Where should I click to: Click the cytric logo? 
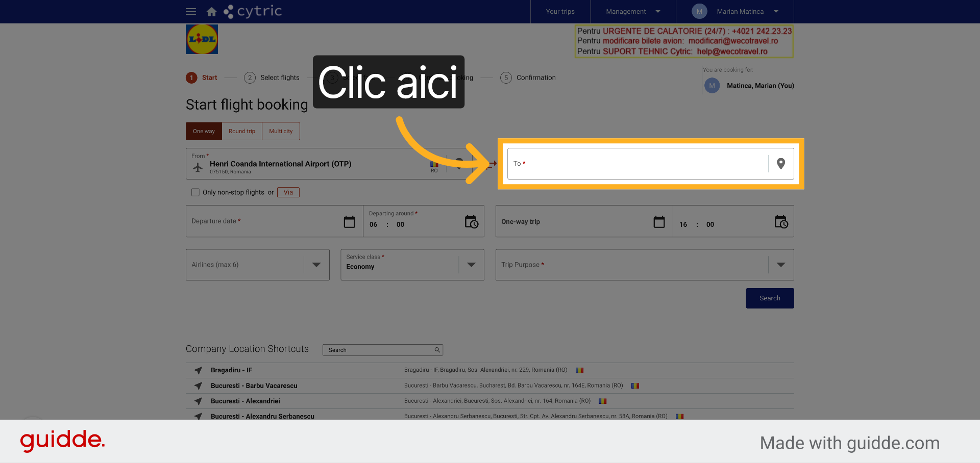pos(253,11)
